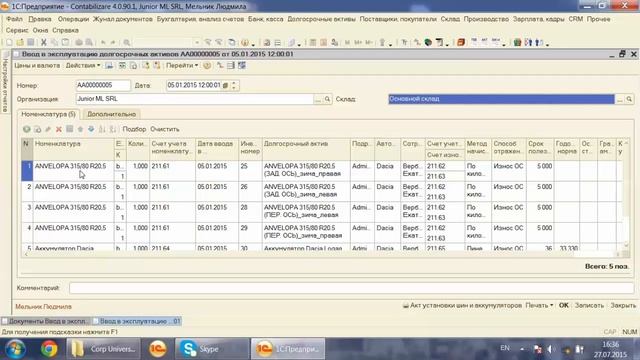
Task: Click the Print icon in main toolbar
Action: pyautogui.click(x=79, y=42)
